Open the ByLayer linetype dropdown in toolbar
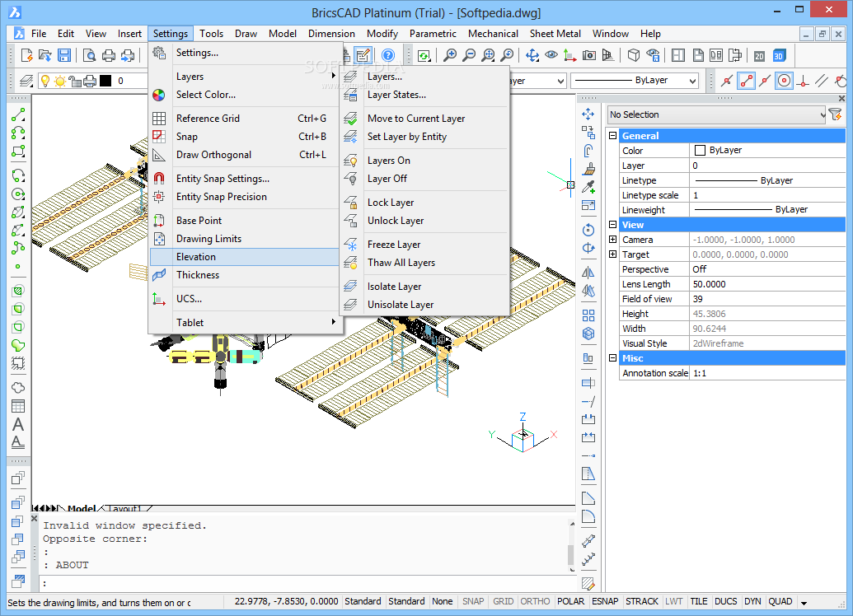The height and width of the screenshot is (616, 853). coord(635,81)
